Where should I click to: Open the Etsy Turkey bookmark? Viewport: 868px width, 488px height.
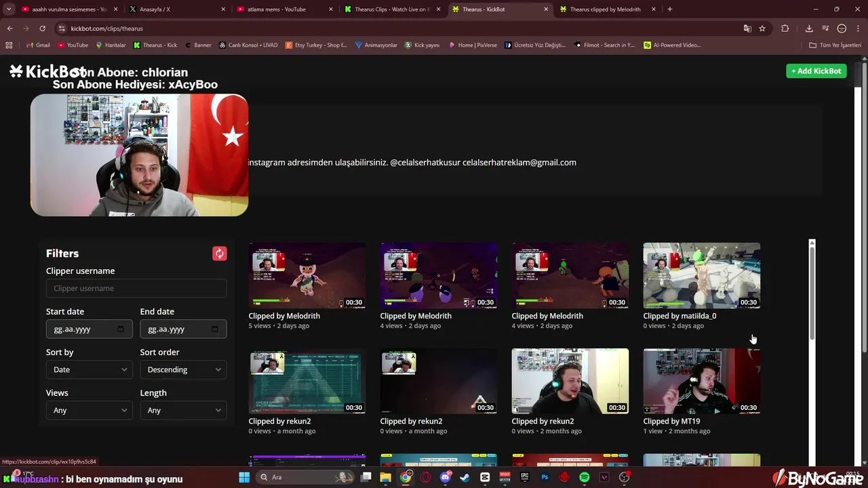pyautogui.click(x=316, y=45)
